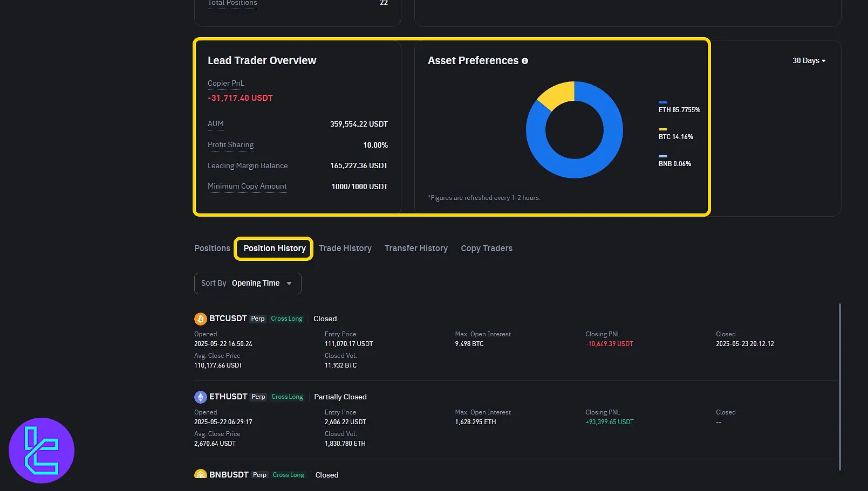This screenshot has height=491, width=868.
Task: Click the 9.498 BTC max open interest
Action: tap(469, 344)
